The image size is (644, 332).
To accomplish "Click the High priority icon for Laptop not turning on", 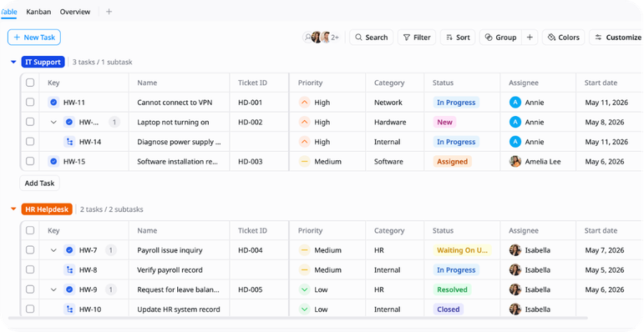I will pos(304,123).
